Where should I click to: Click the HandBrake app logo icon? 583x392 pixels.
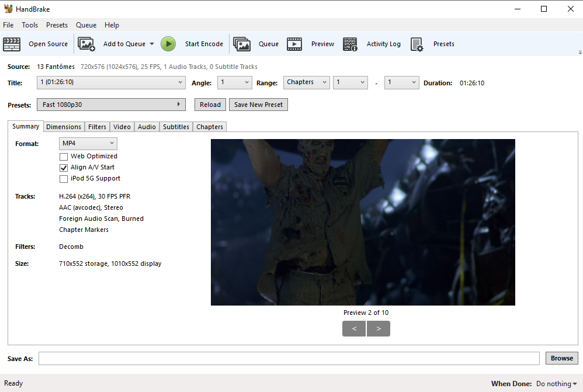[x=8, y=9]
